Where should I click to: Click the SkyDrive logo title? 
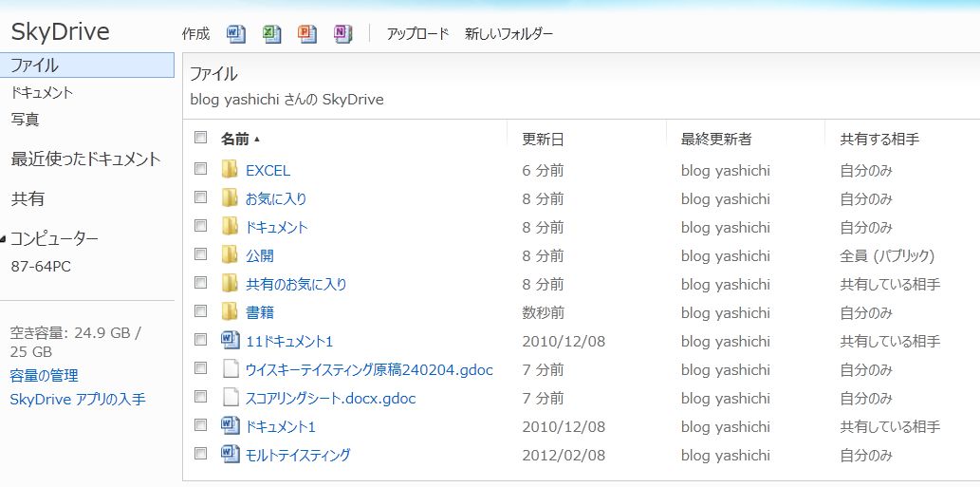tap(60, 31)
